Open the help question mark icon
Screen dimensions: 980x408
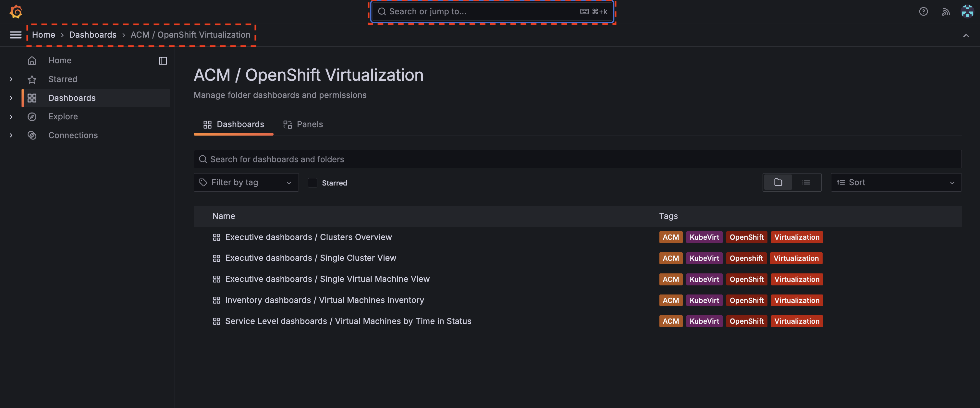point(923,11)
